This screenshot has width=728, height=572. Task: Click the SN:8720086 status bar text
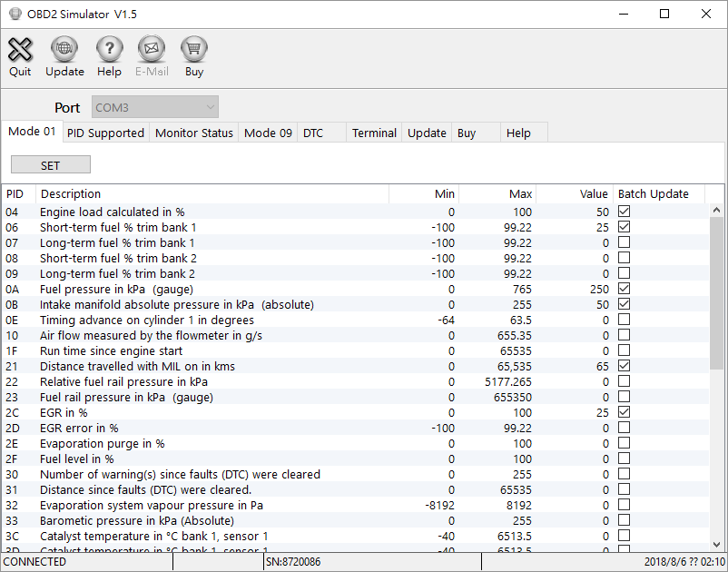[293, 562]
